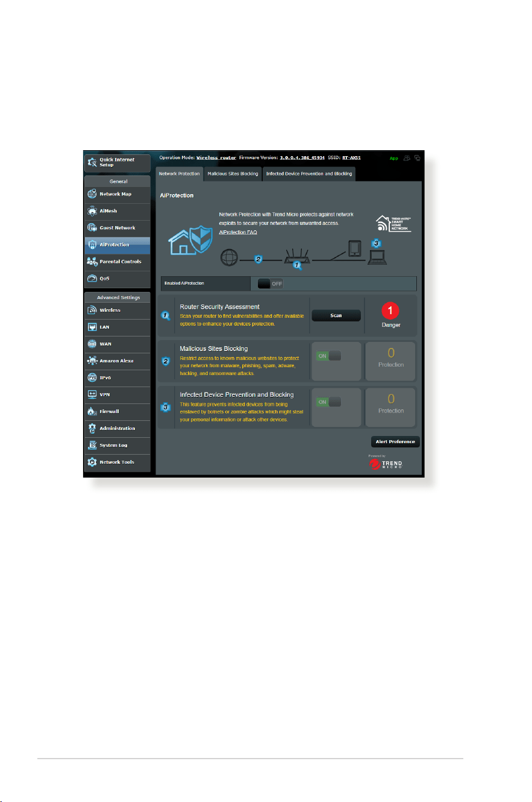Open the AiProtection FAQ link
The image size is (532, 802).
point(238,232)
